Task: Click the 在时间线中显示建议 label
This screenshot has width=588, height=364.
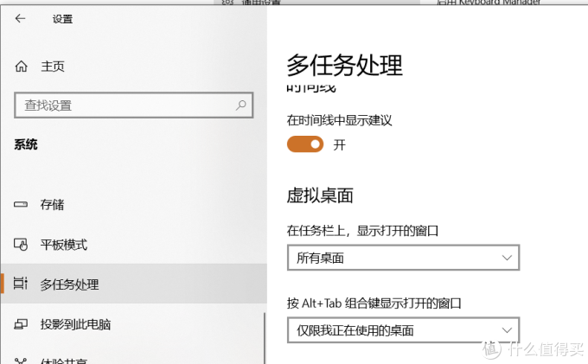Action: [339, 120]
